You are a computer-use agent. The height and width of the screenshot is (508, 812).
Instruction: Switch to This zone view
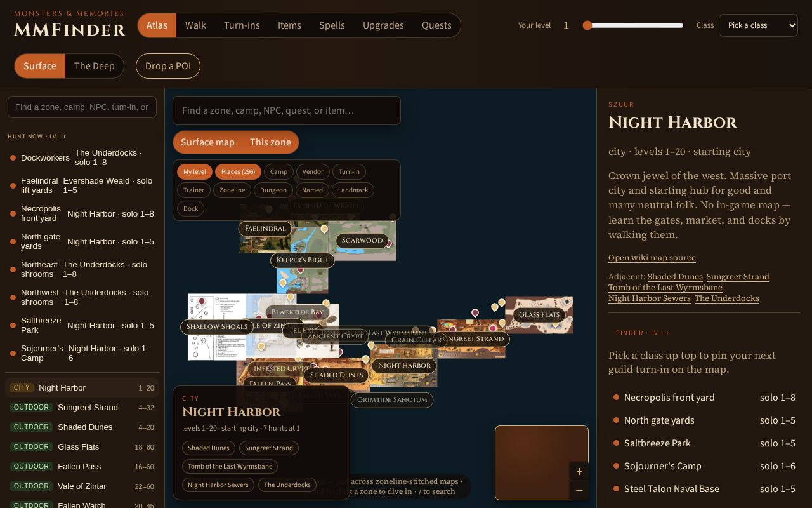point(270,142)
